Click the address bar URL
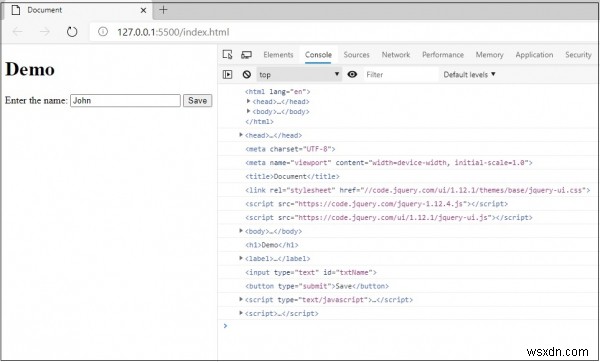Viewport: 600px width, 362px height. tap(173, 32)
